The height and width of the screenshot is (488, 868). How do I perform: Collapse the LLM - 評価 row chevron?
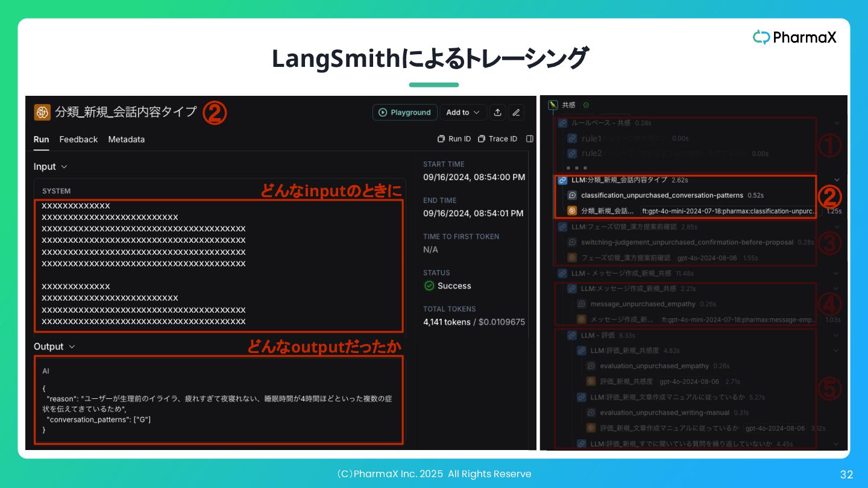coord(837,336)
